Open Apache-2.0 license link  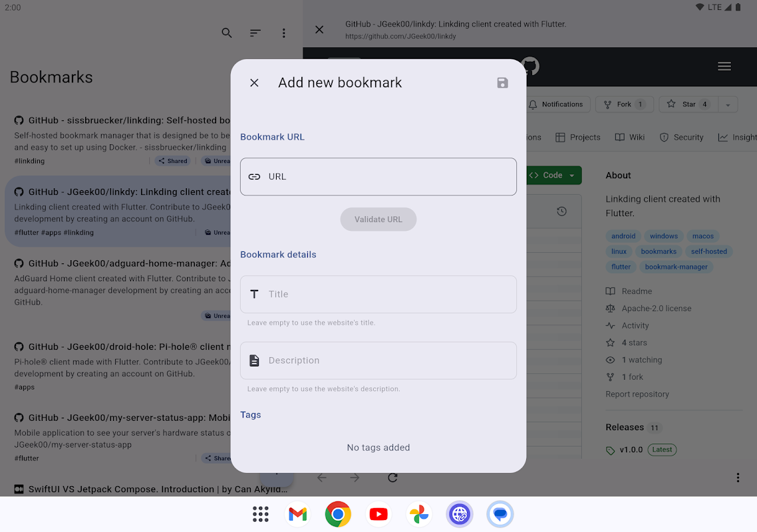(x=649, y=309)
